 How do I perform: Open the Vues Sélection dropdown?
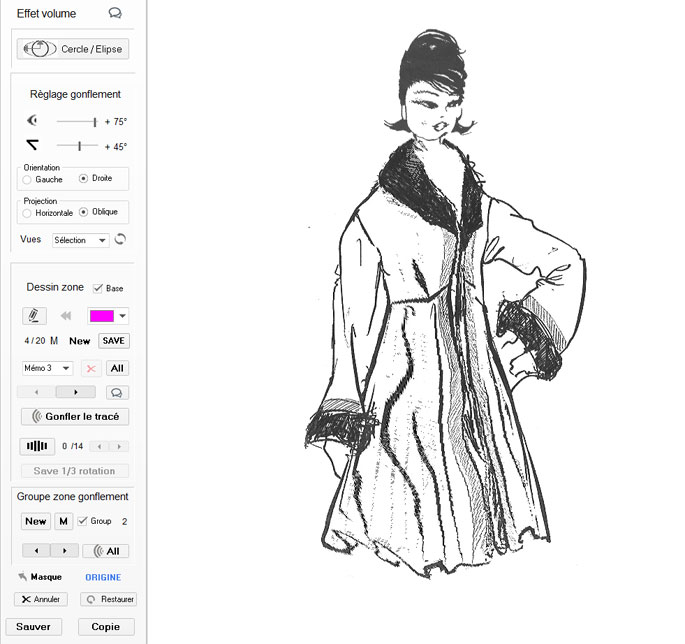[81, 240]
